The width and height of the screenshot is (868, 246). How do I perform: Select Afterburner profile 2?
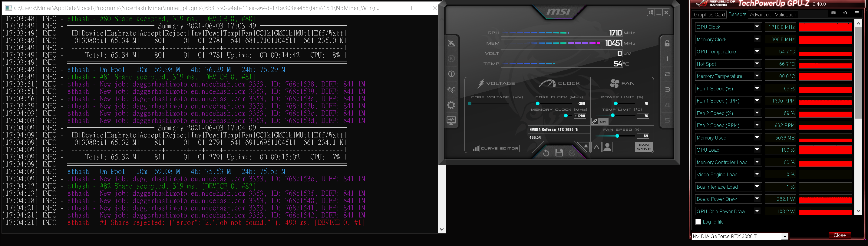(667, 74)
